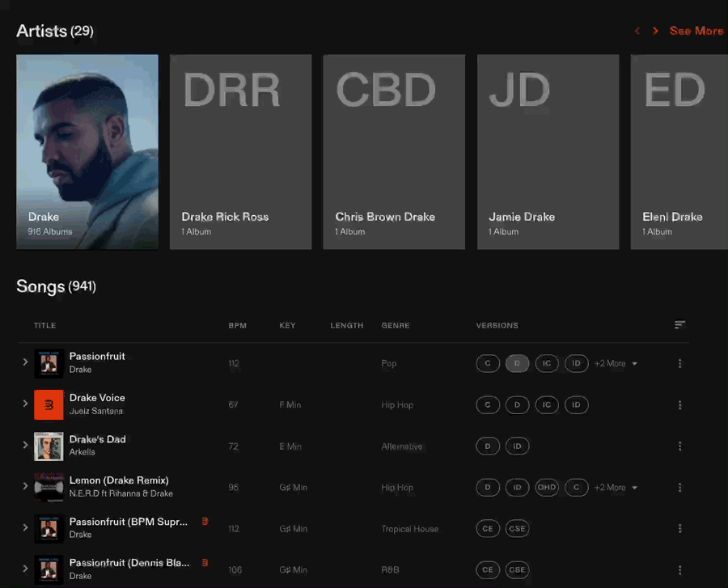
Task: Open more options for Passionfruit (BPM Supr...
Action: point(679,528)
